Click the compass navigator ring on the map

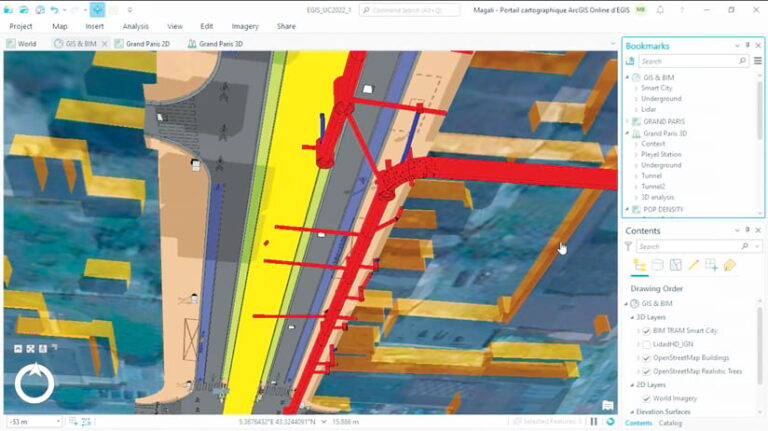coord(34,383)
